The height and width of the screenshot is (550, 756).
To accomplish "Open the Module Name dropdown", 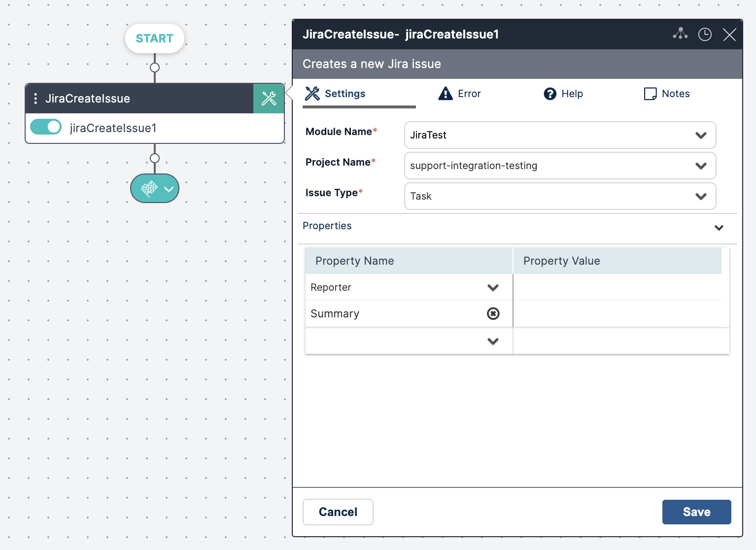I will 560,135.
